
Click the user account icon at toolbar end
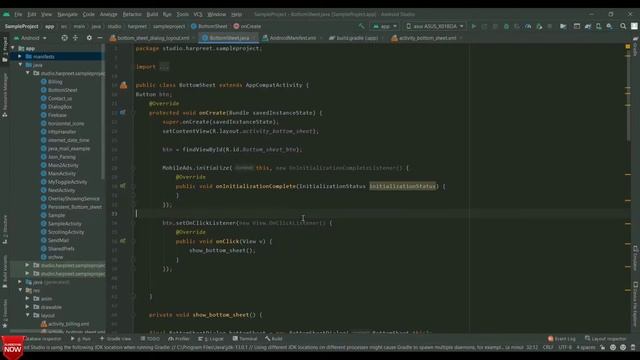coord(634,26)
